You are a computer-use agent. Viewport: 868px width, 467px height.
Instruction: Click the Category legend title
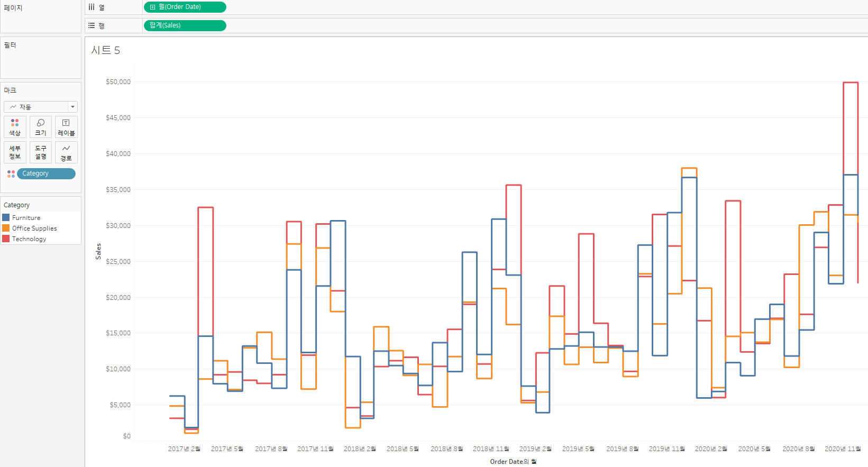pyautogui.click(x=17, y=205)
